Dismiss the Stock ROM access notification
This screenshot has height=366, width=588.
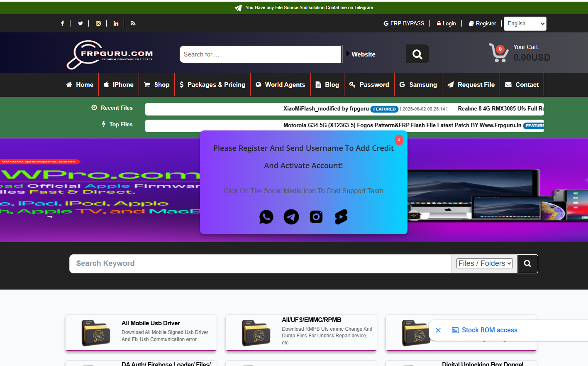438,330
